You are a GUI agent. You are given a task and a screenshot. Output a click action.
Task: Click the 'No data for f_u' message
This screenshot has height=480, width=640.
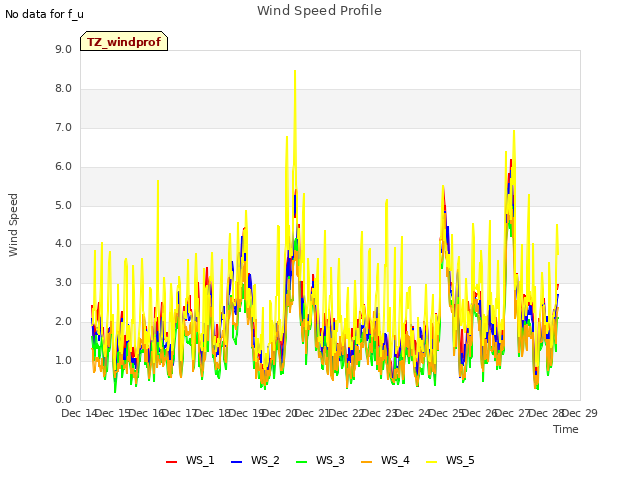click(44, 14)
